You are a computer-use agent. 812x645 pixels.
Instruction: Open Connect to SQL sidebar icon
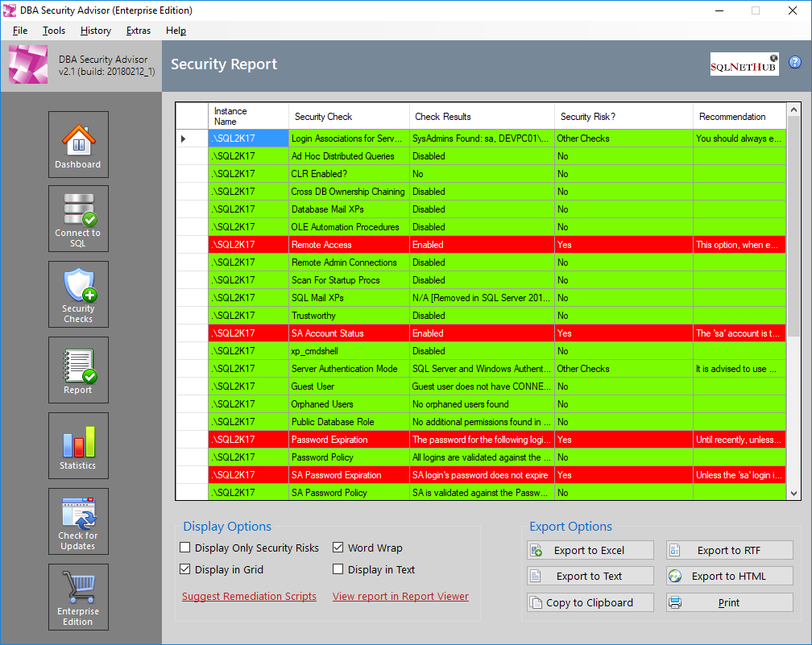pyautogui.click(x=79, y=218)
